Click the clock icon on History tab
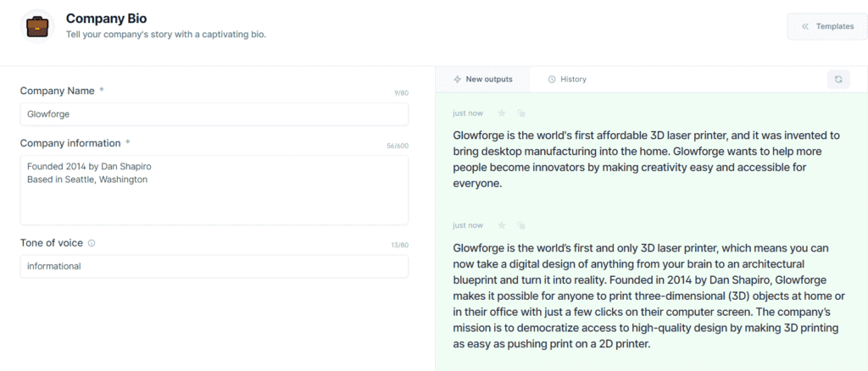Screen dimensions: 868x371 tap(551, 80)
